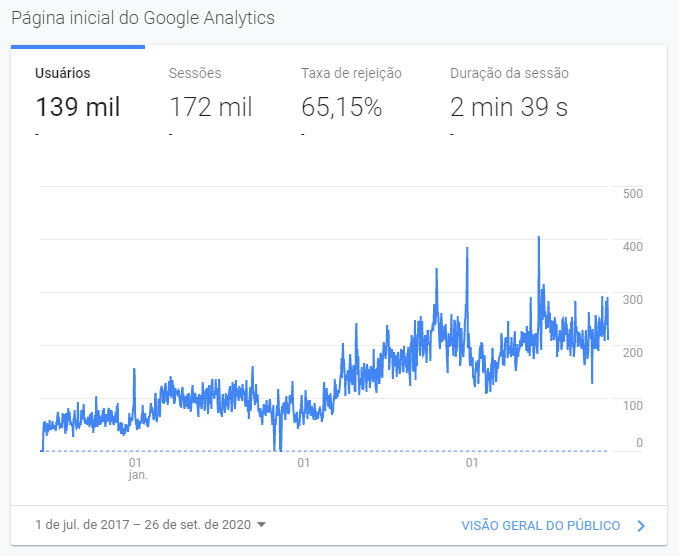The width and height of the screenshot is (679, 556).
Task: Click the 400 y-axis label
Action: click(x=632, y=246)
